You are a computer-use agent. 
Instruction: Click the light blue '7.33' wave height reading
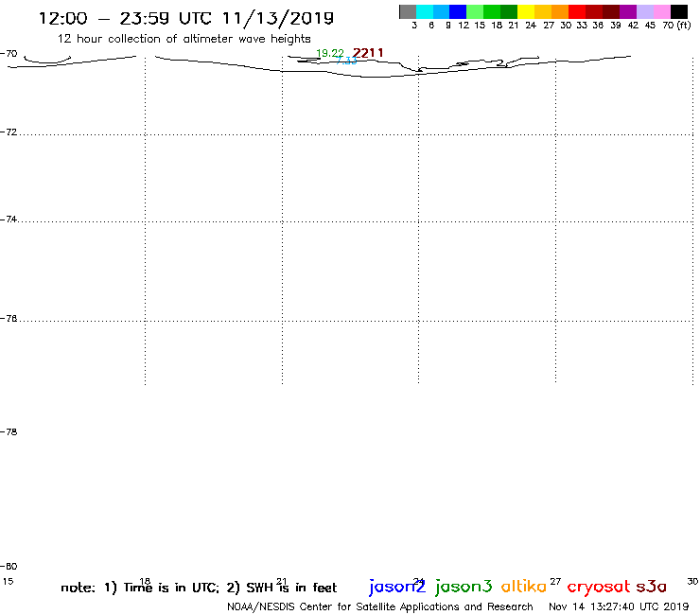(x=346, y=61)
